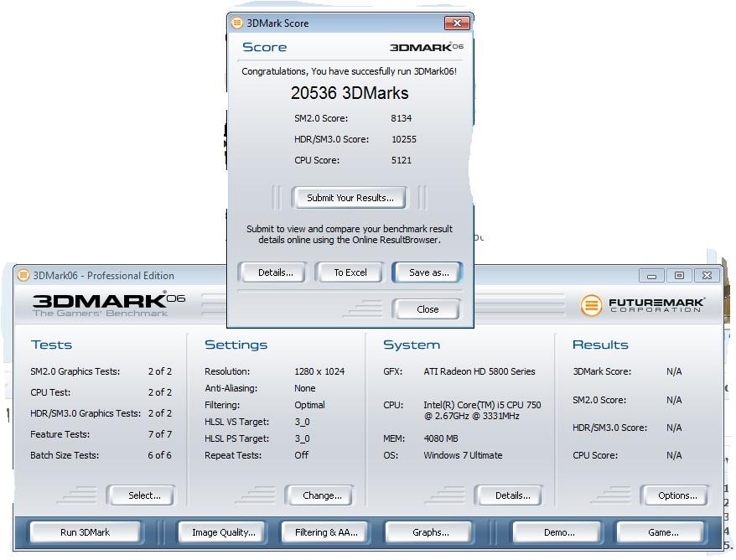Click the SM2.0 Score value 8134
Viewport: 736px width, 560px height.
[401, 118]
